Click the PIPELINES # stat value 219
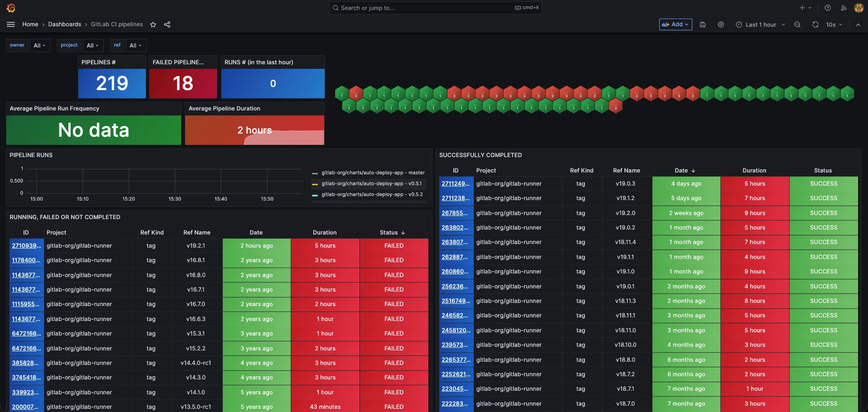The width and height of the screenshot is (868, 412). [x=112, y=83]
